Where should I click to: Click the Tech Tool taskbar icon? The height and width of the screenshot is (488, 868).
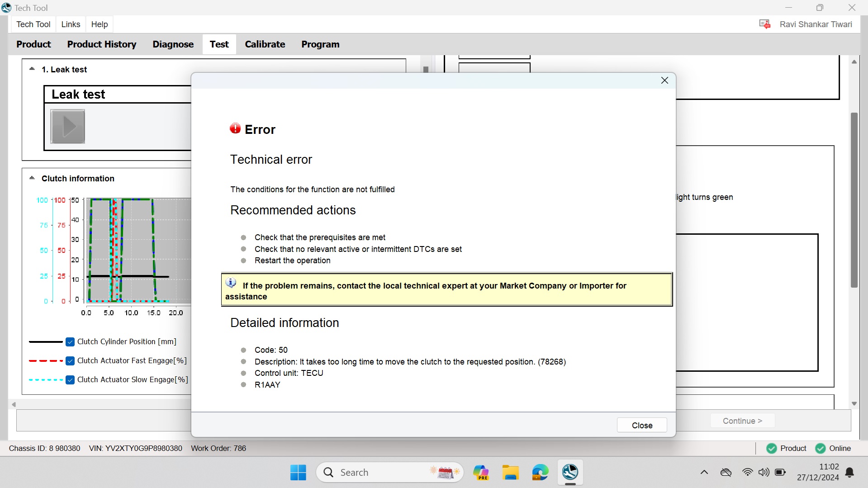pos(570,472)
